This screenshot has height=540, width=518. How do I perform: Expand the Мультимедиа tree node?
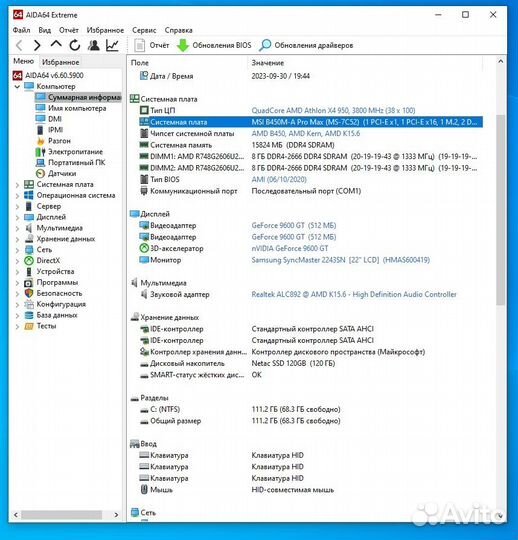coord(17,228)
